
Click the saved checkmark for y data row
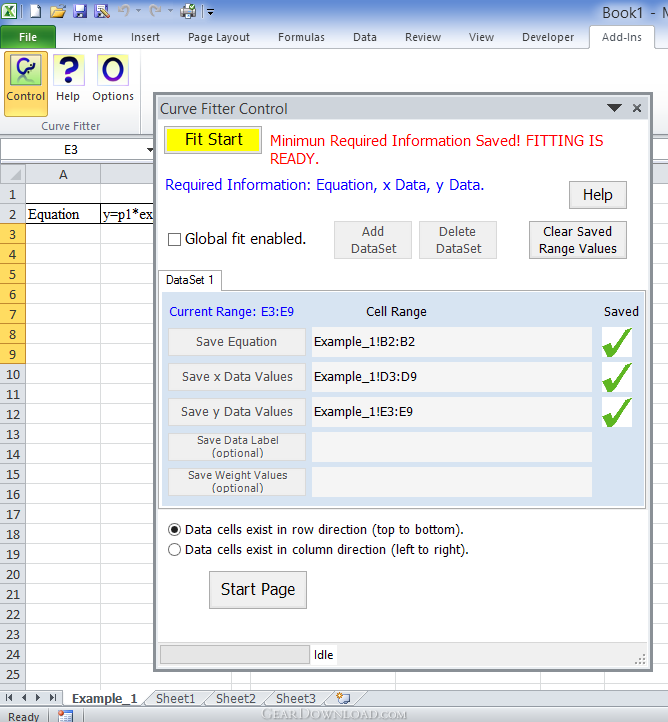click(617, 412)
